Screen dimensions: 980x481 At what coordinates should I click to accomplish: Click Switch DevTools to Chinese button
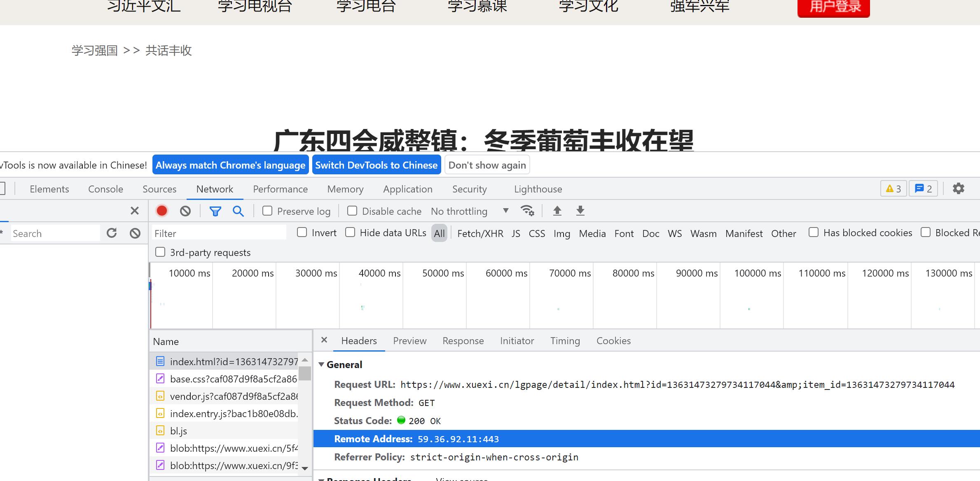[x=376, y=165]
